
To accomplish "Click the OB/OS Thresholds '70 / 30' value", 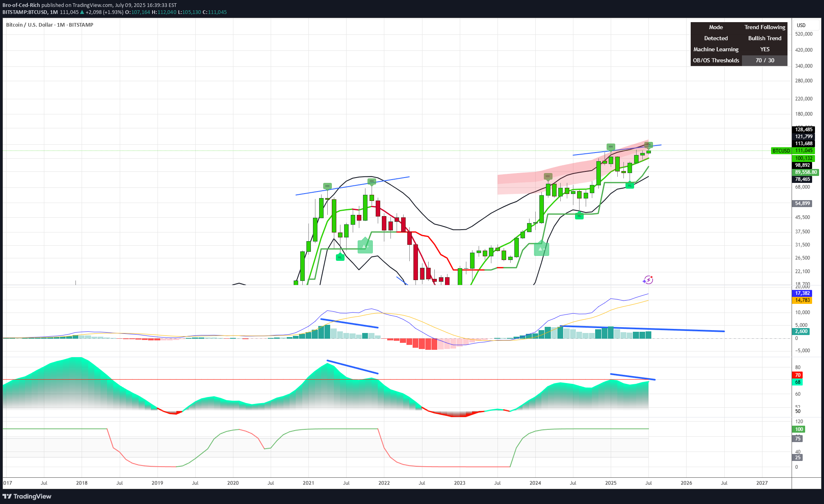I will pos(765,60).
